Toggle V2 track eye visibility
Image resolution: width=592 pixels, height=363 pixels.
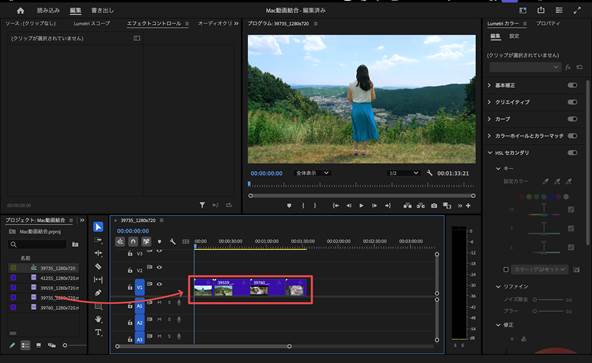point(159,267)
